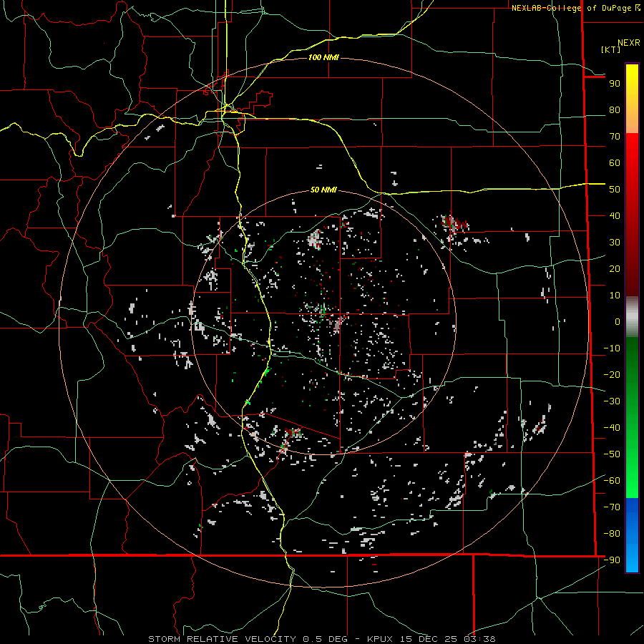
Task: Click the "[KT]" units label
Action: click(x=611, y=49)
